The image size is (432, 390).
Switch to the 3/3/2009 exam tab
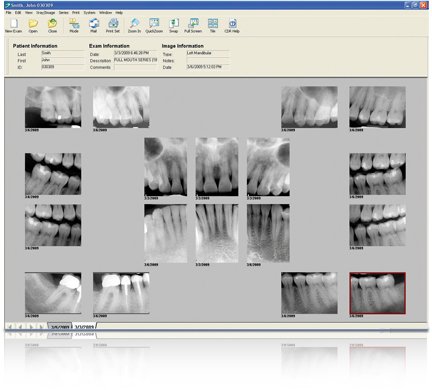[x=84, y=327]
